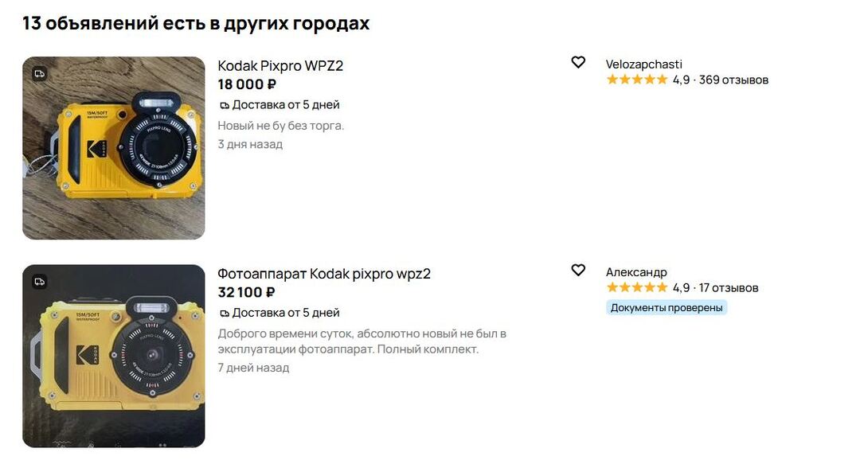
Task: Click the star rating for Velozapchasti
Action: coord(636,80)
